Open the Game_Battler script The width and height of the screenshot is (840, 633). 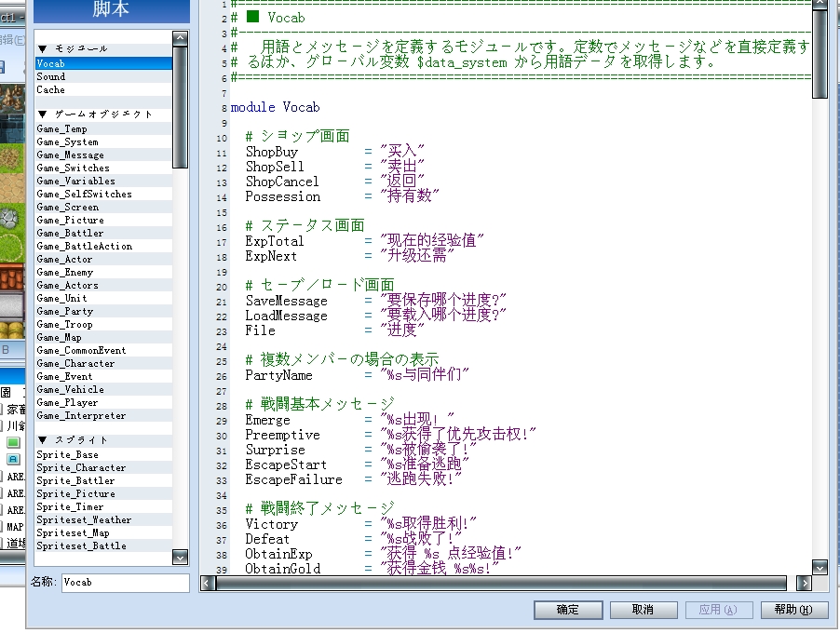point(104,233)
